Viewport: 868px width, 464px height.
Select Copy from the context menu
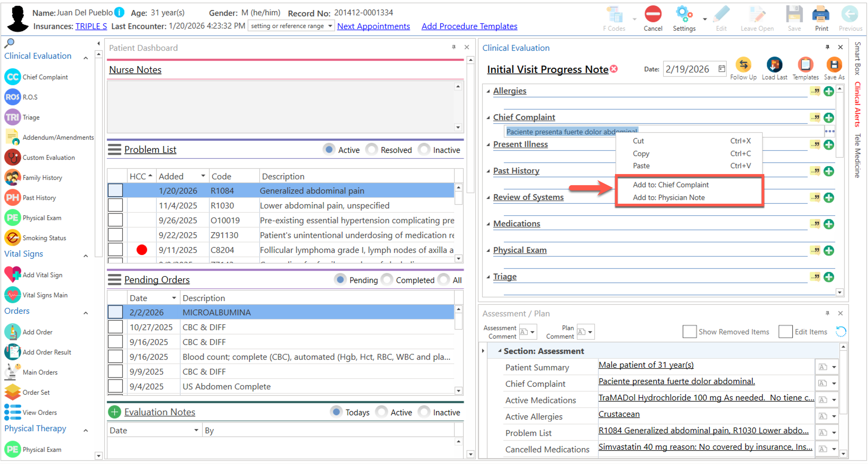pyautogui.click(x=641, y=153)
